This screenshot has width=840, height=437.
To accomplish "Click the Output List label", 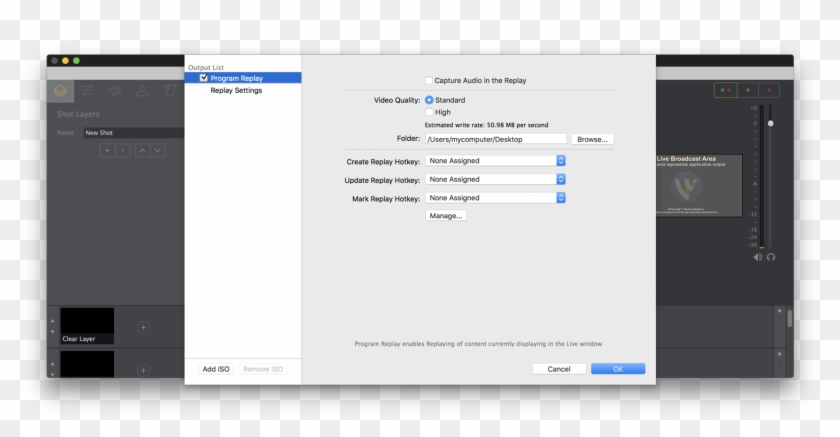I will [x=206, y=67].
